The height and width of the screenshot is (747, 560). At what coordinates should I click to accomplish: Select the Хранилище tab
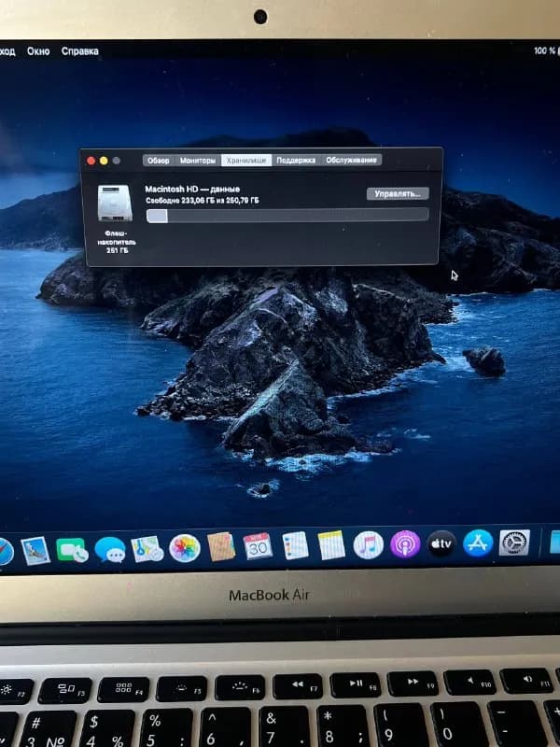click(246, 161)
